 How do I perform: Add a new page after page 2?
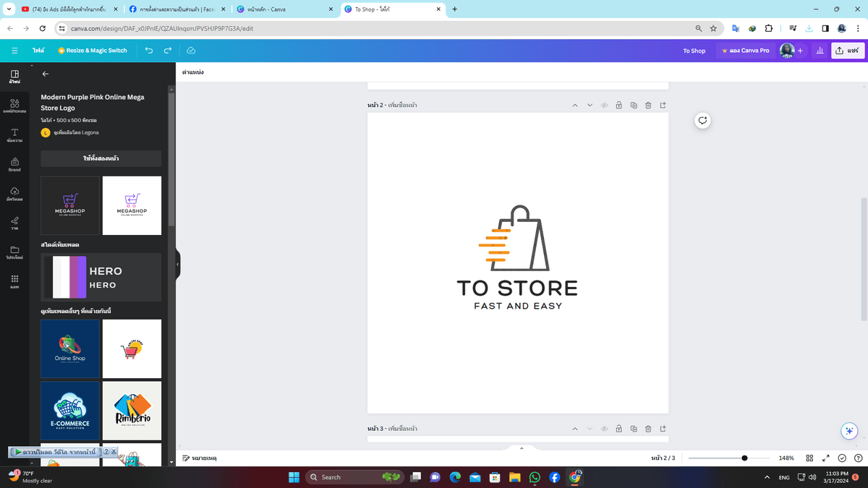pos(663,106)
